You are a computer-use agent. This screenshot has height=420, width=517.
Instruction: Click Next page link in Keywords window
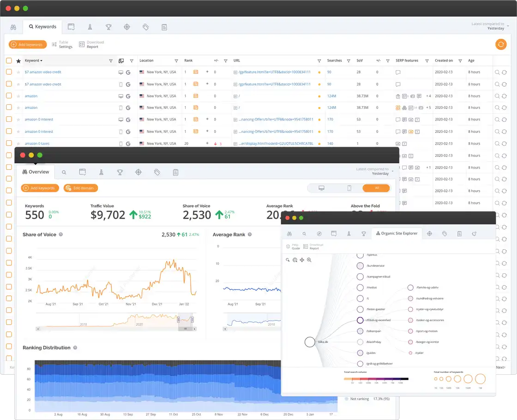coord(500,367)
